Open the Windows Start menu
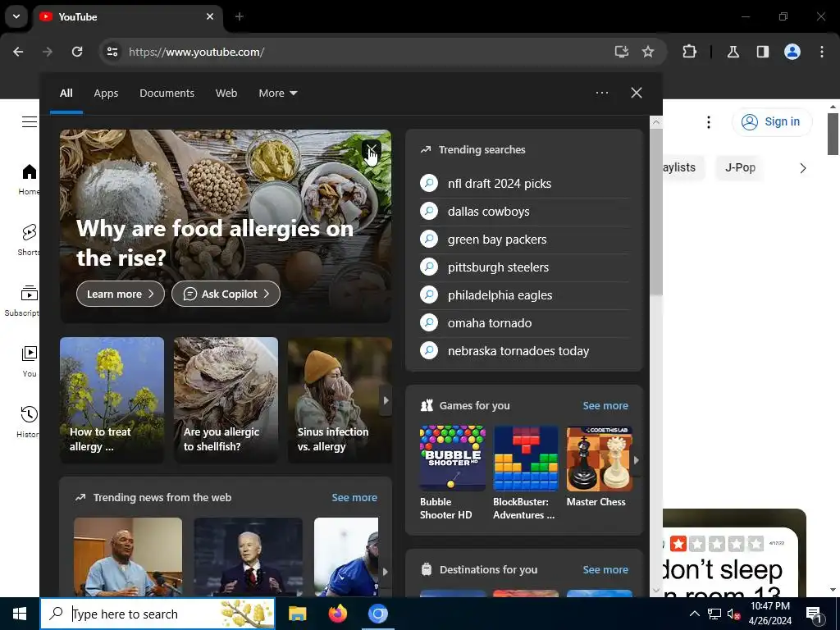The width and height of the screenshot is (840, 630). pos(20,614)
